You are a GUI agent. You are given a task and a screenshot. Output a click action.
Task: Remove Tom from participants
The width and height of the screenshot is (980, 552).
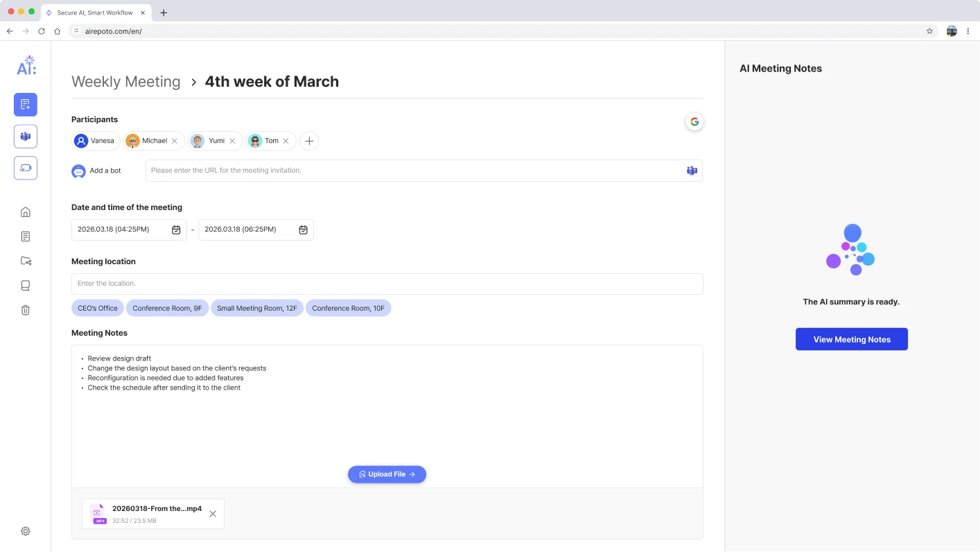(x=286, y=141)
